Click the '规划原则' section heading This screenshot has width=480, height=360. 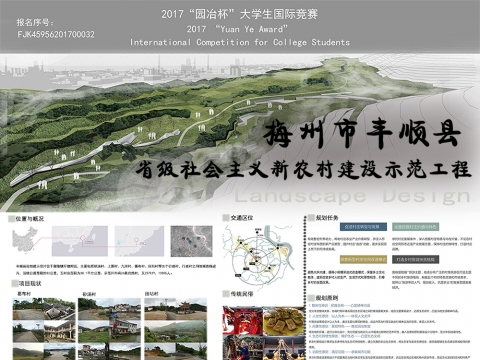327,298
